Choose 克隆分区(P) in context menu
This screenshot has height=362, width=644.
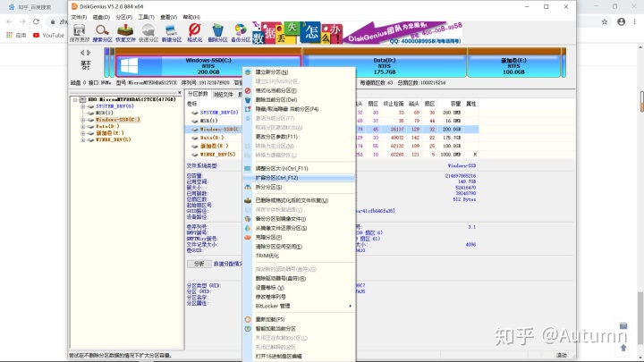coord(299,238)
